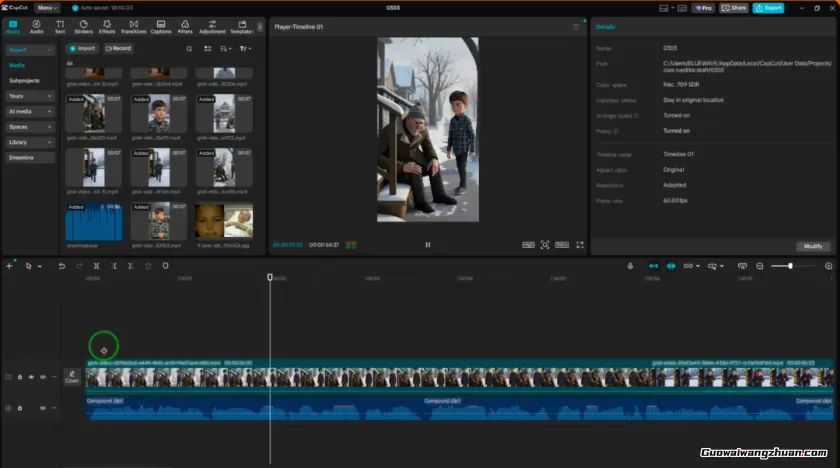Expand the Library section in sidebar

point(31,142)
